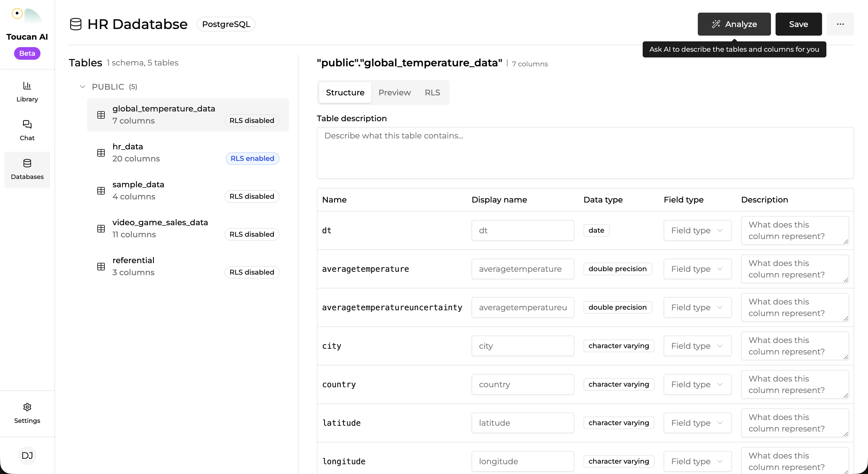Click the Toucan AI logo
The width and height of the screenshot is (868, 474).
point(27,16)
